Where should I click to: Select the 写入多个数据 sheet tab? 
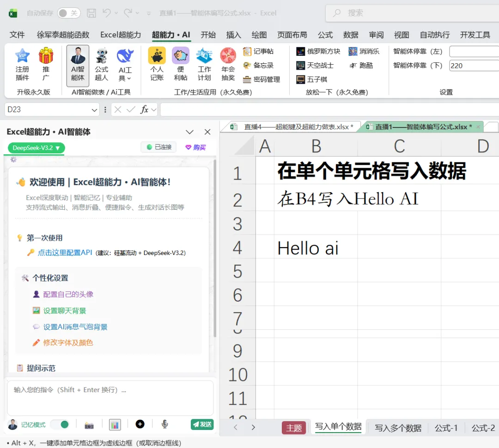pos(398,428)
